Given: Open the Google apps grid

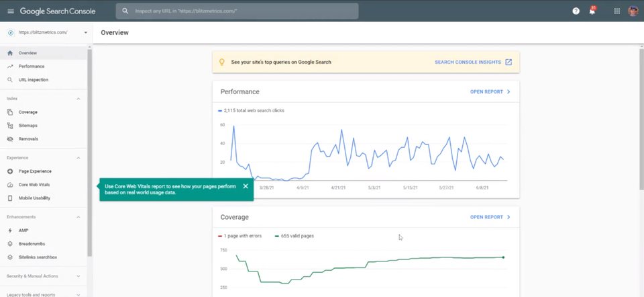Looking at the screenshot, I should click(x=617, y=11).
